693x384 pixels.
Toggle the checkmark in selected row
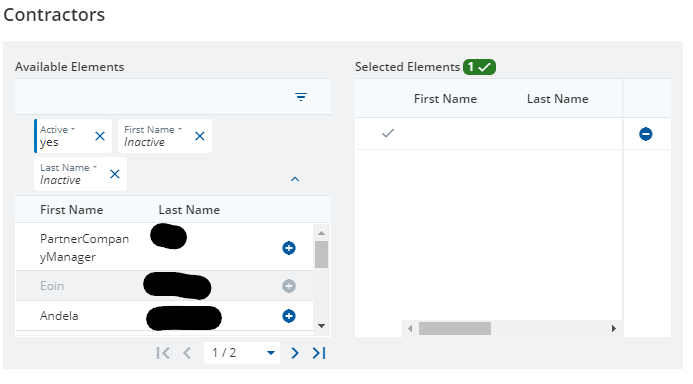[388, 133]
